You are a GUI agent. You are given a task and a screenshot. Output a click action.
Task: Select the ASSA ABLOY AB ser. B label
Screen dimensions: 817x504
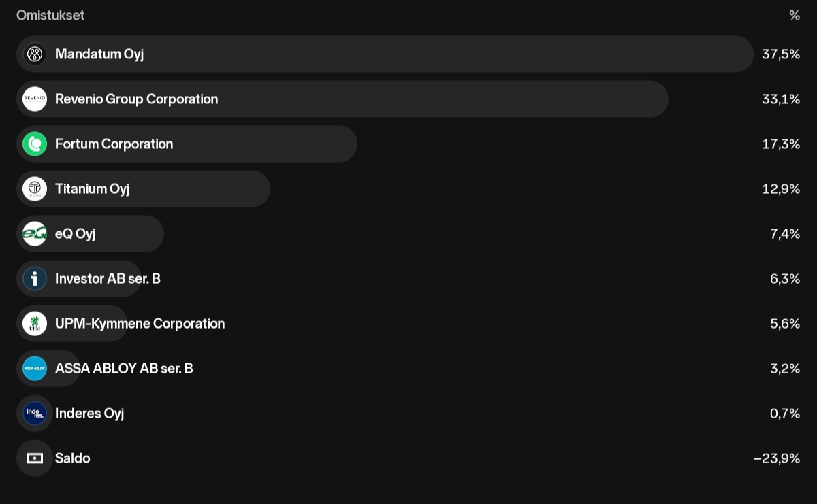click(x=124, y=369)
